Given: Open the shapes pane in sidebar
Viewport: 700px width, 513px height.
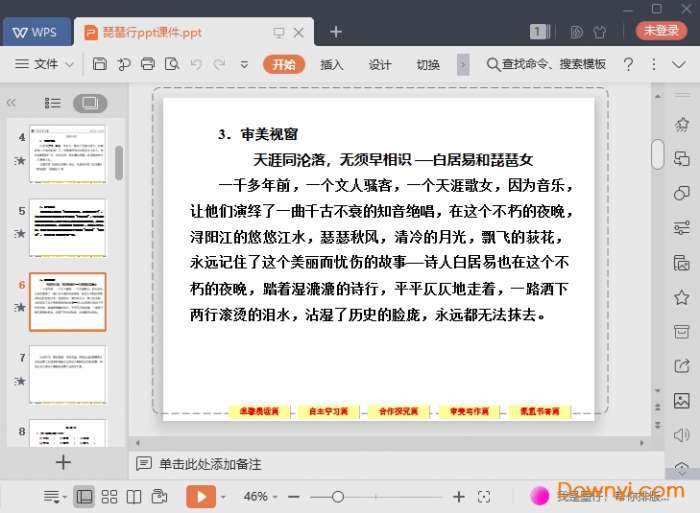Looking at the screenshot, I should pyautogui.click(x=682, y=193).
